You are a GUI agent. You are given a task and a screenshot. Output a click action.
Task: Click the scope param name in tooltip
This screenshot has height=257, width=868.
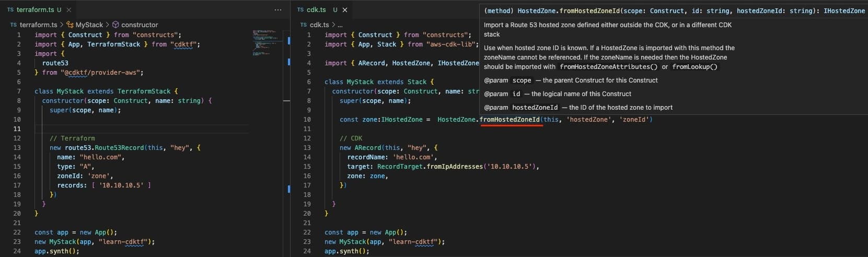[522, 80]
